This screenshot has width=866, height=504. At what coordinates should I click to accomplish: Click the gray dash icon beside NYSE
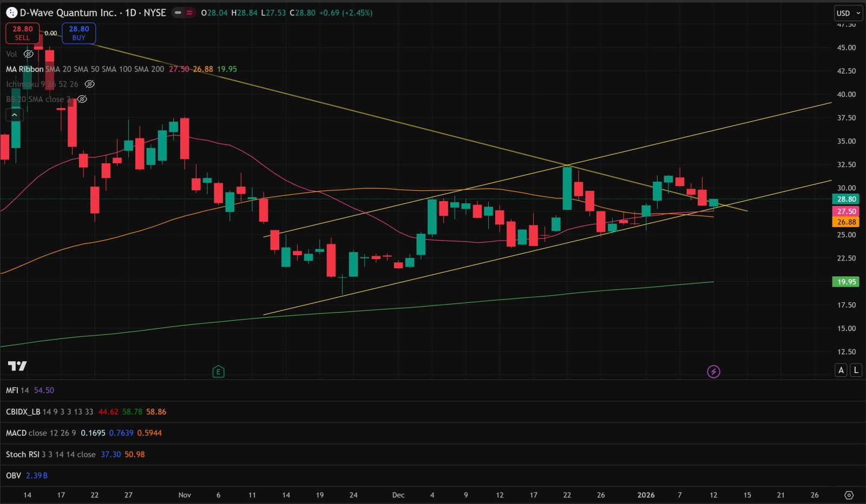click(178, 12)
